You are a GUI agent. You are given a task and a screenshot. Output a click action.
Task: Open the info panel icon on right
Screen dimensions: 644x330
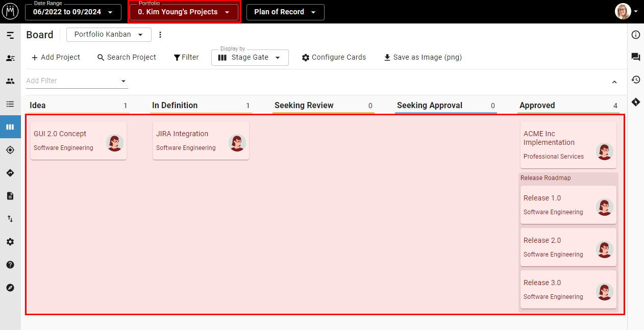tap(636, 35)
